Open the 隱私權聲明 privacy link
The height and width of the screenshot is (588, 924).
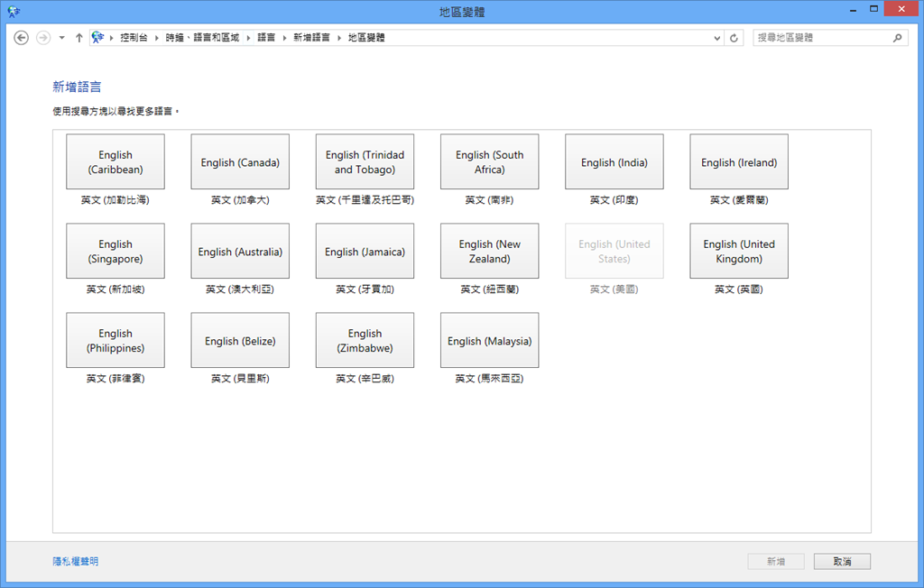(76, 562)
